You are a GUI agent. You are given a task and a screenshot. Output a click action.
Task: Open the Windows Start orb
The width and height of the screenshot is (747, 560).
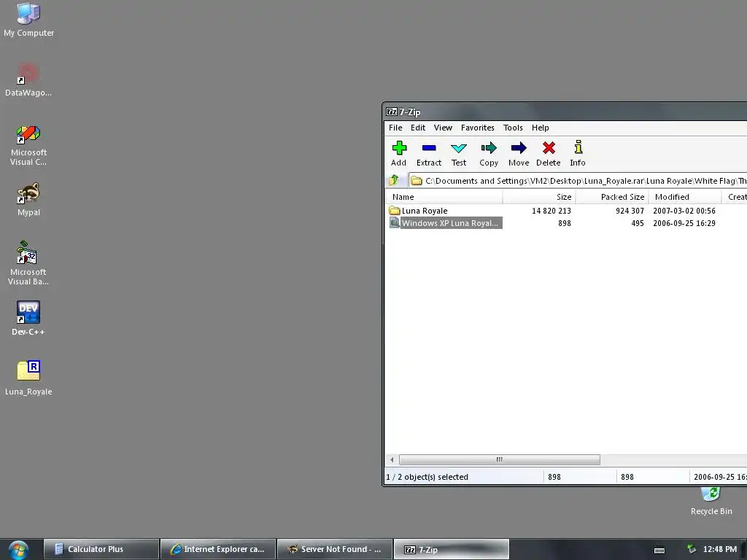pyautogui.click(x=18, y=550)
